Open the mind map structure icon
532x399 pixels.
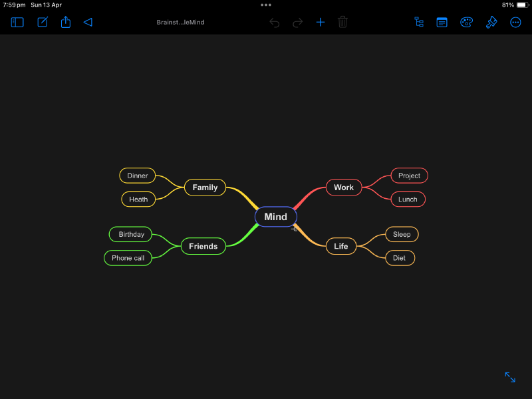pyautogui.click(x=418, y=22)
